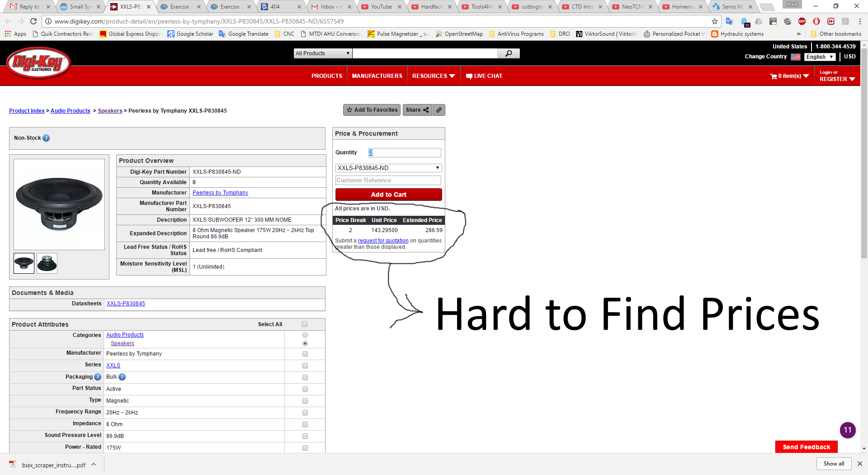
Task: Open the English language dropdown
Action: [820, 57]
